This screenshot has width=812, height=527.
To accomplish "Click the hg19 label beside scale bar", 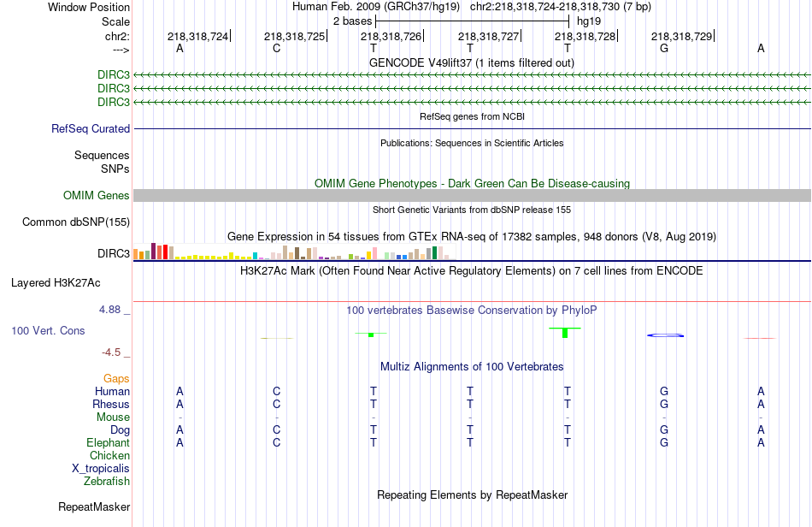I will click(x=589, y=21).
